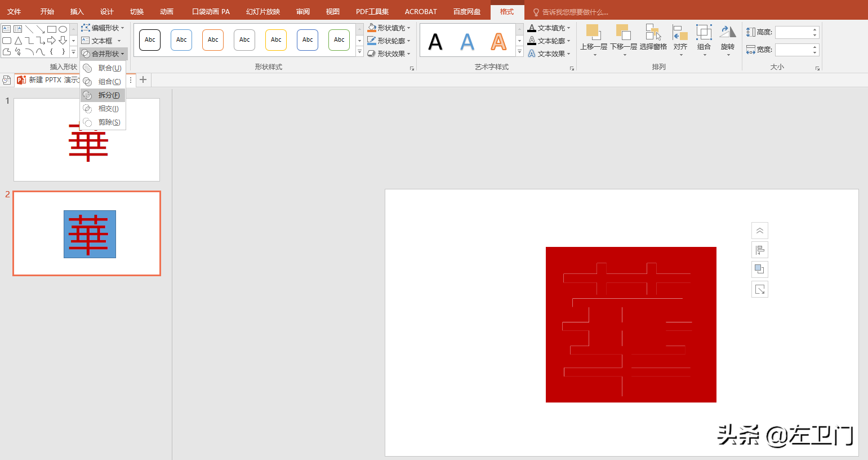Apply the green outline Abc style

point(339,40)
